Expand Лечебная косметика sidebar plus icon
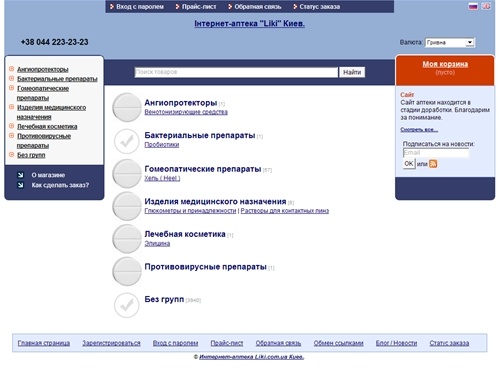Viewport: 500px width, 375px height. pos(11,126)
